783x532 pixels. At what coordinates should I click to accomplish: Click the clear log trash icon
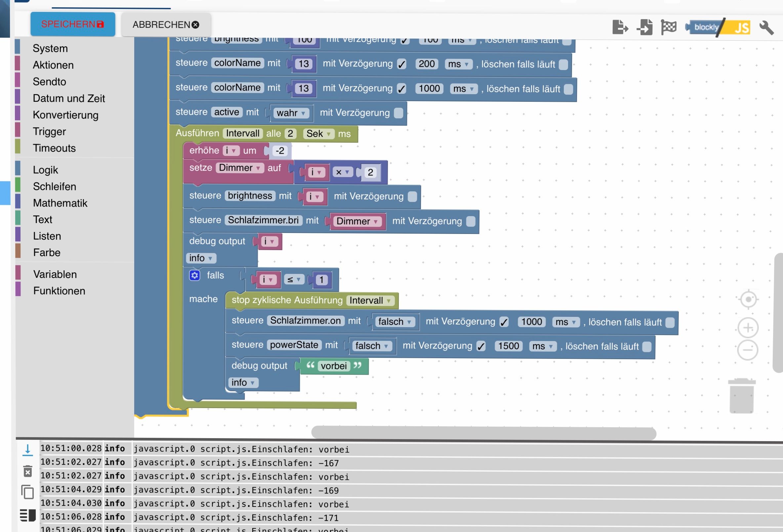click(x=28, y=471)
